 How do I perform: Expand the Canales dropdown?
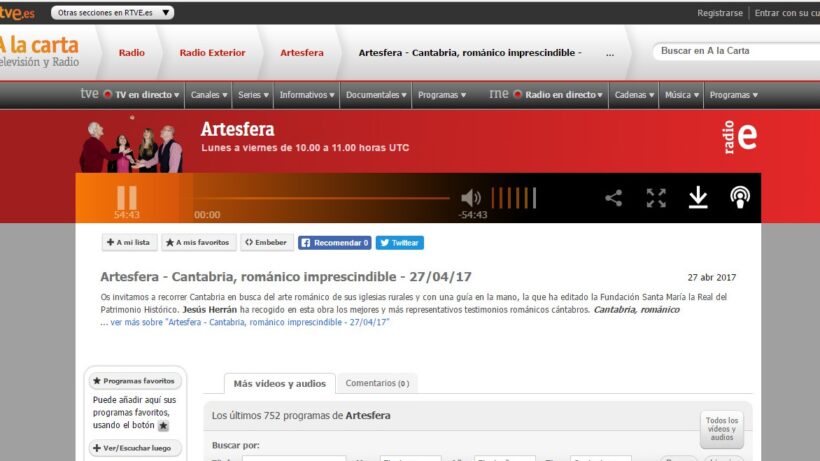209,95
